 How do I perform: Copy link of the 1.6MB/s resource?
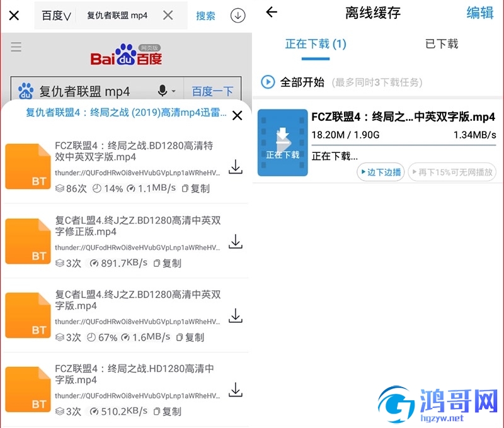point(190,337)
